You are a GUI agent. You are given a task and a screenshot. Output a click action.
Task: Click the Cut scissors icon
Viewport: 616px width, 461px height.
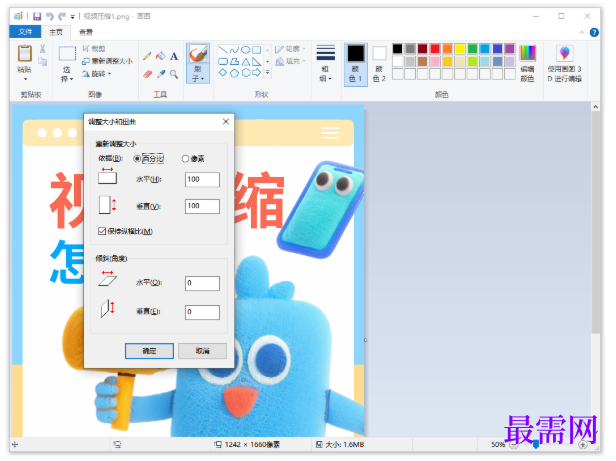pos(42,49)
